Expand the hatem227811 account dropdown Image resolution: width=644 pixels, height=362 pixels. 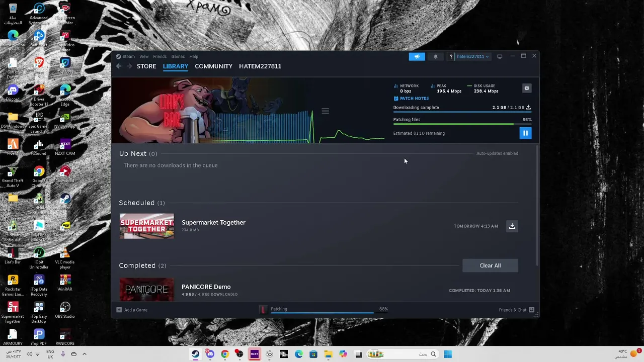tap(472, 56)
